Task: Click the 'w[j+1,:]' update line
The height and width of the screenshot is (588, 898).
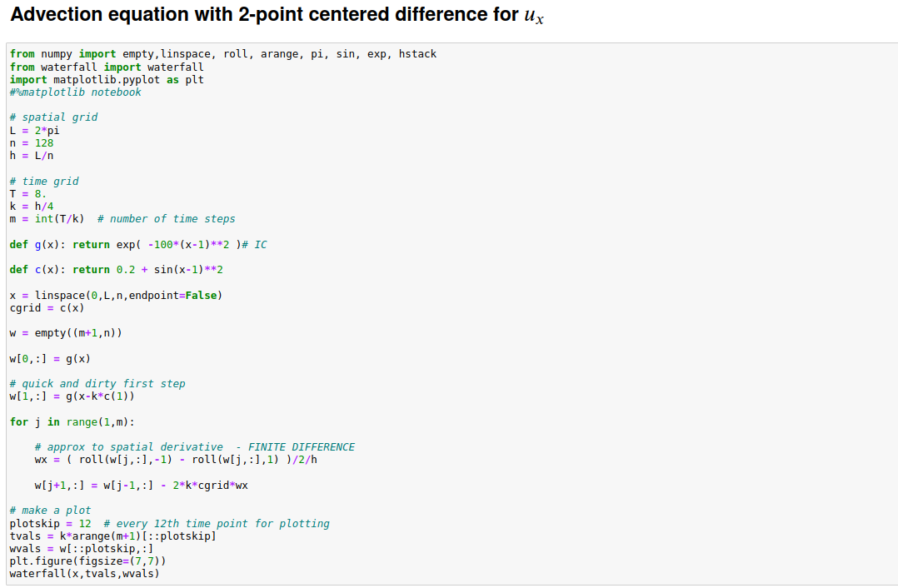Action: coord(142,486)
